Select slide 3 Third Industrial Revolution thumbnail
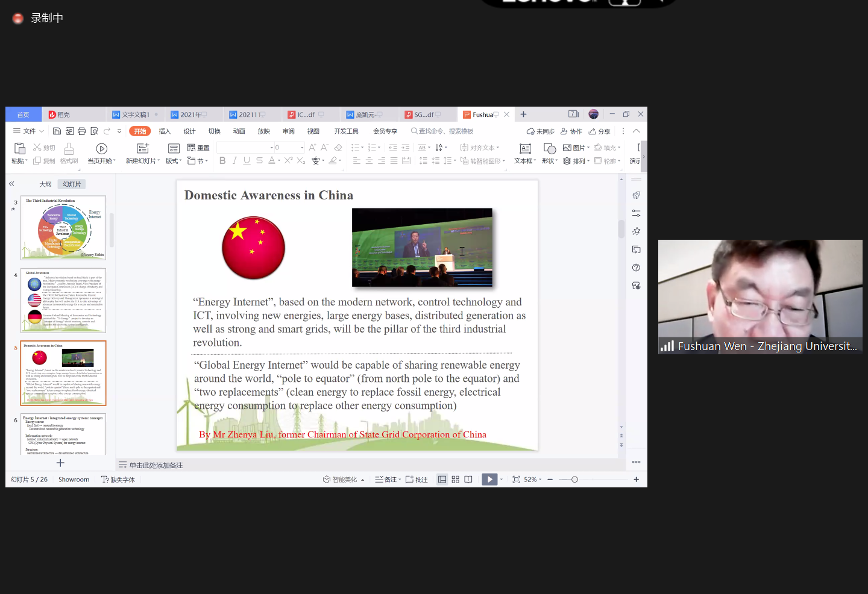This screenshot has height=594, width=868. tap(63, 228)
